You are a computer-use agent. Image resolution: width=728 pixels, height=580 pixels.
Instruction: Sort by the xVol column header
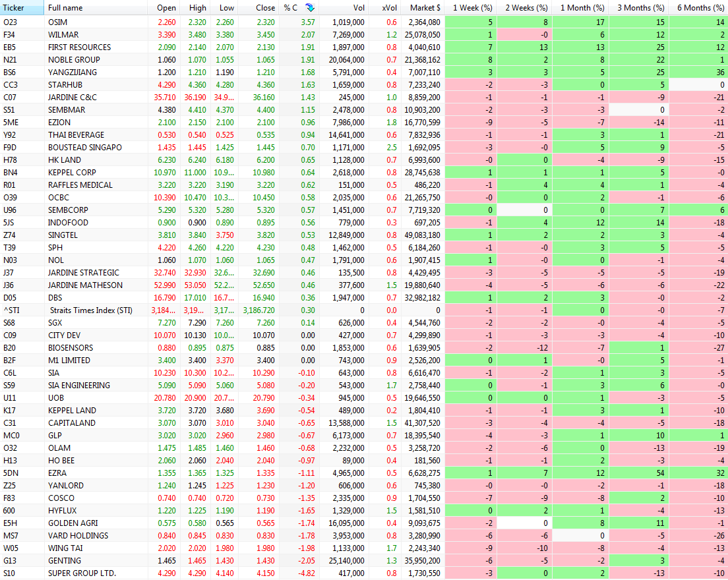[x=389, y=7]
